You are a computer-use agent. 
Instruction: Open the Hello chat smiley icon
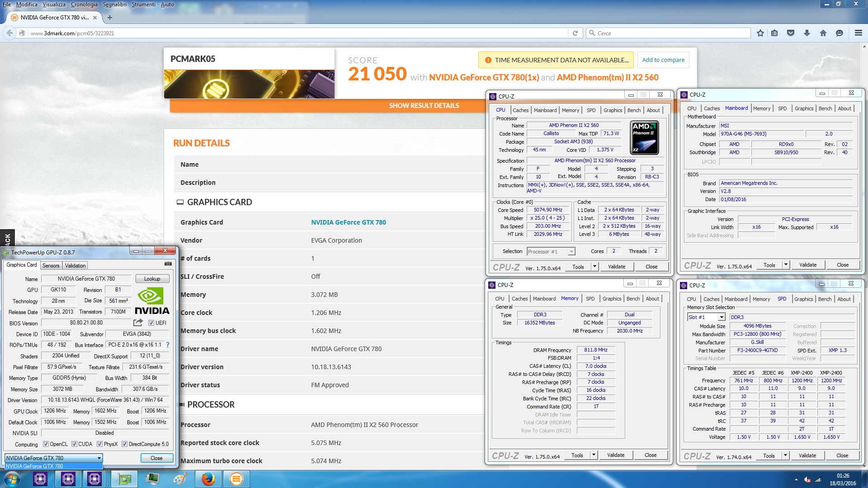tap(840, 33)
